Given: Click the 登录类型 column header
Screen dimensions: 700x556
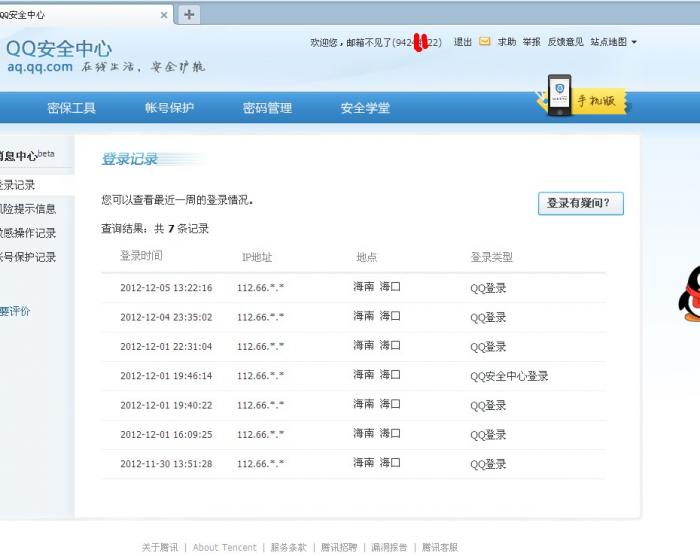Looking at the screenshot, I should point(492,257).
